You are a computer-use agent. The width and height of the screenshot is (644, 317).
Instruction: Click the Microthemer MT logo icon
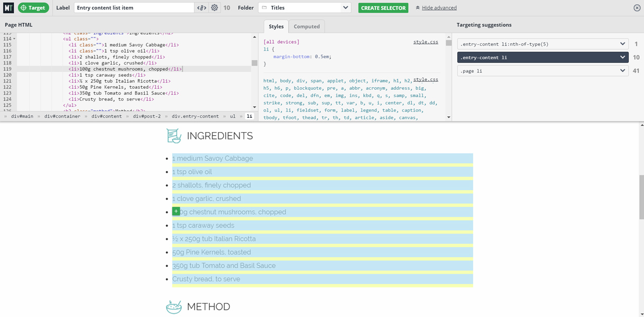coord(8,8)
